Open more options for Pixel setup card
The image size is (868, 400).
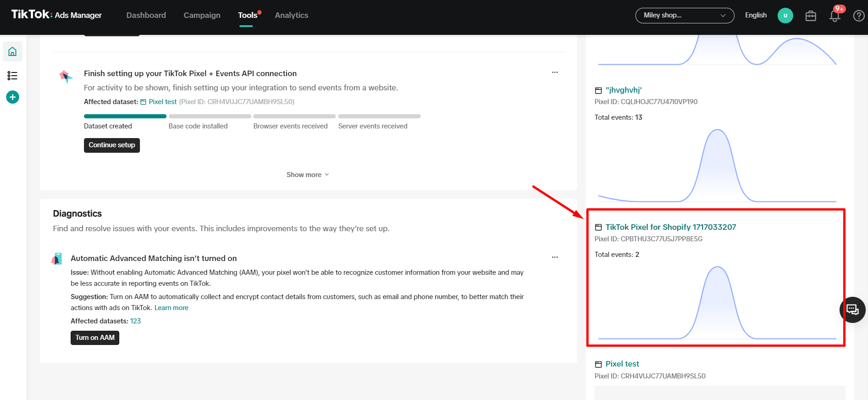tap(555, 72)
